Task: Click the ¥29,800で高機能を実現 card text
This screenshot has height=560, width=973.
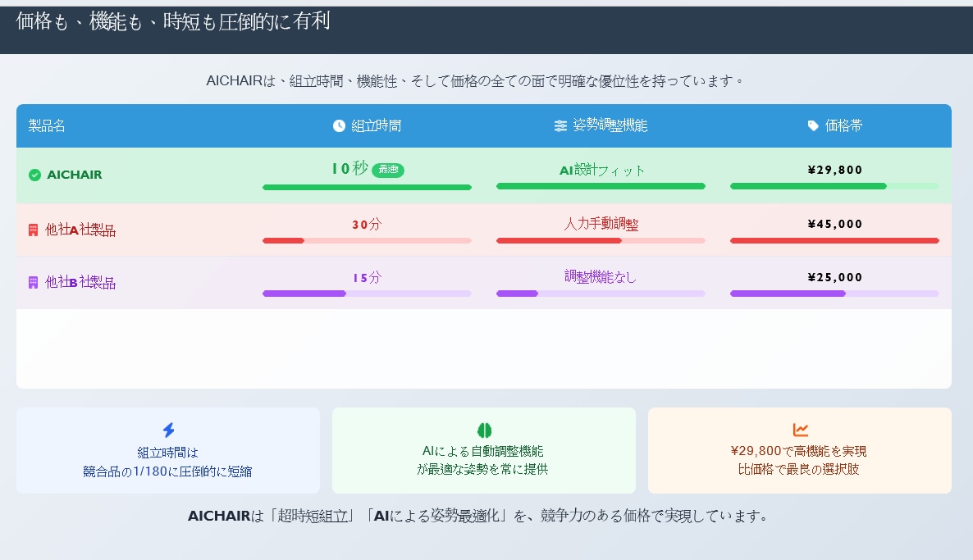Action: pyautogui.click(x=798, y=451)
